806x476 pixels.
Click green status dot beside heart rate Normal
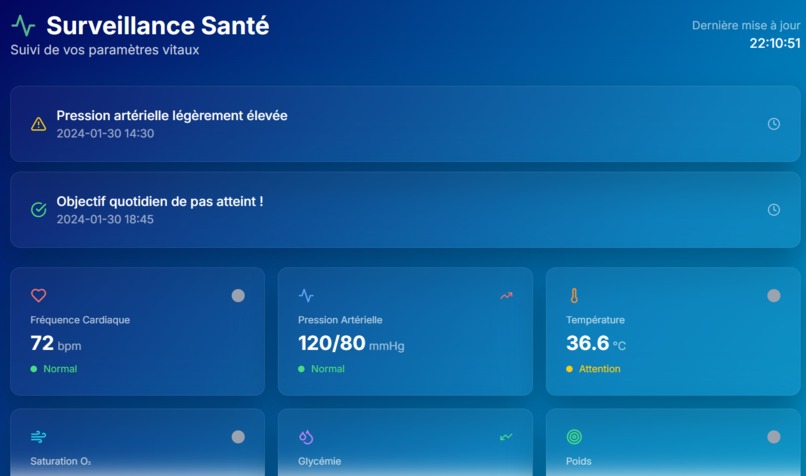click(x=33, y=369)
